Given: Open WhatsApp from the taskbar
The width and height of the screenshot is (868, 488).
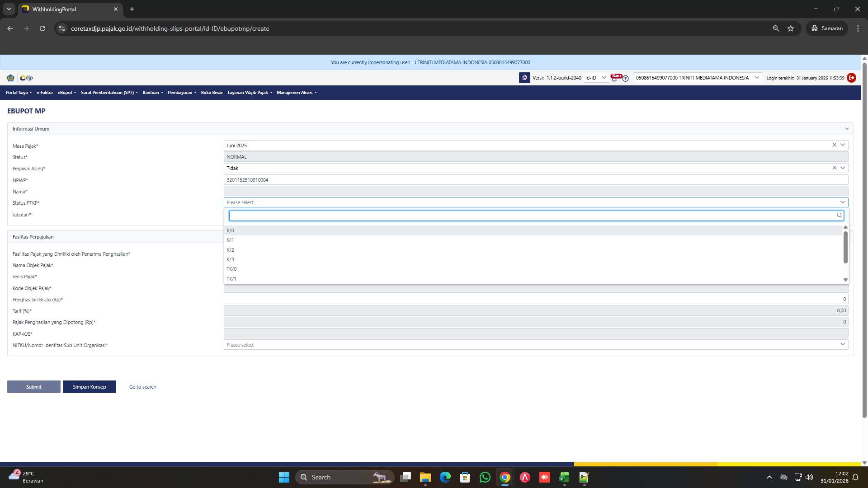Looking at the screenshot, I should tap(485, 477).
